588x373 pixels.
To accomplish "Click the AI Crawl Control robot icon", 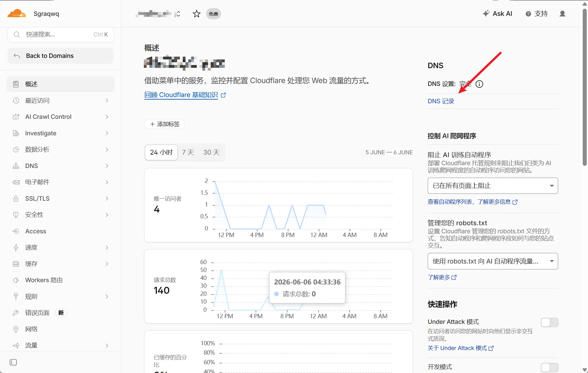I will click(16, 117).
